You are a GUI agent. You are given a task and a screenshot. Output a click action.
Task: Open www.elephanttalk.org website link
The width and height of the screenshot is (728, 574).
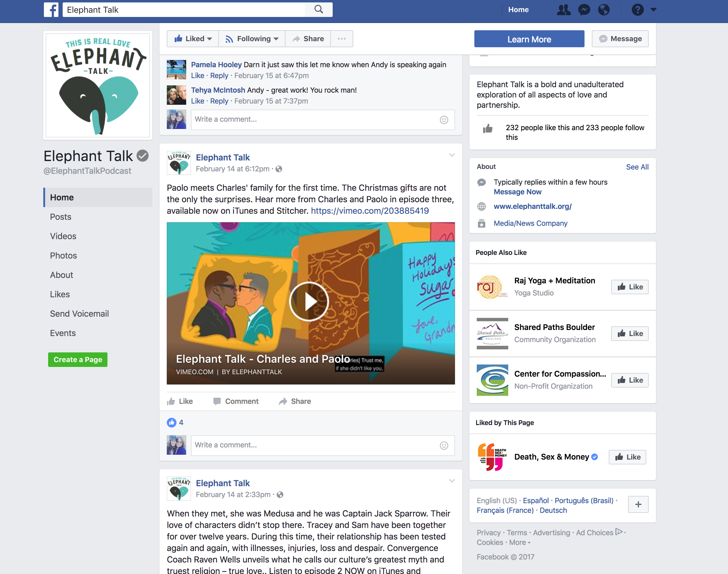pyautogui.click(x=532, y=206)
